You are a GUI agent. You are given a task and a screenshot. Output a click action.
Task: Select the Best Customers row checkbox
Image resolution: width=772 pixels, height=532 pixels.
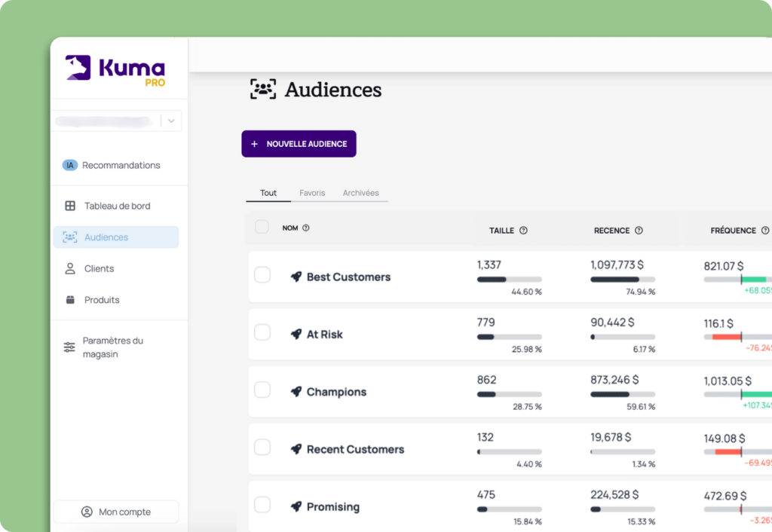pyautogui.click(x=262, y=274)
